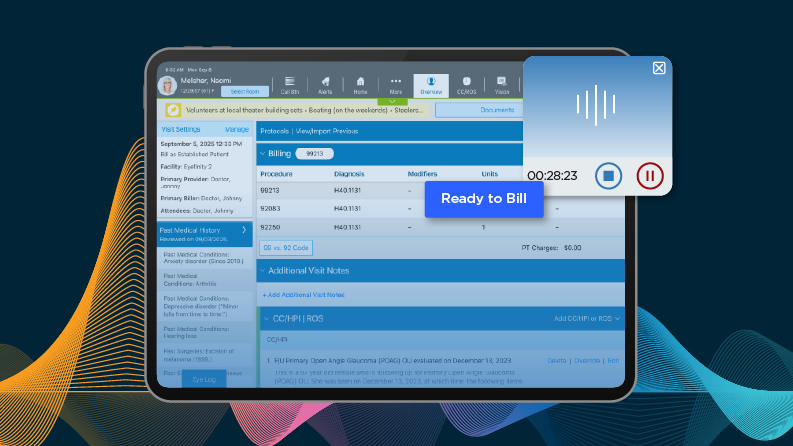Select procedure cell 92083

pyautogui.click(x=270, y=208)
